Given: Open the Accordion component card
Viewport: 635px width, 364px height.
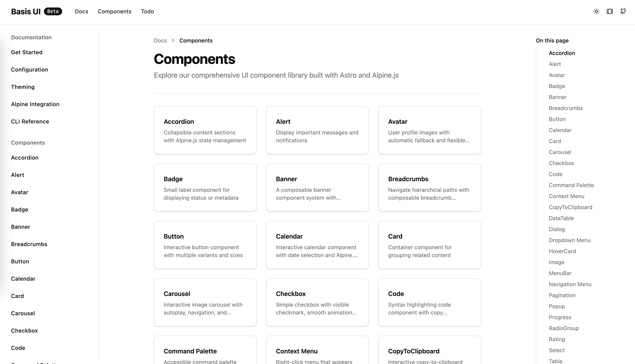Looking at the screenshot, I should pos(205,130).
